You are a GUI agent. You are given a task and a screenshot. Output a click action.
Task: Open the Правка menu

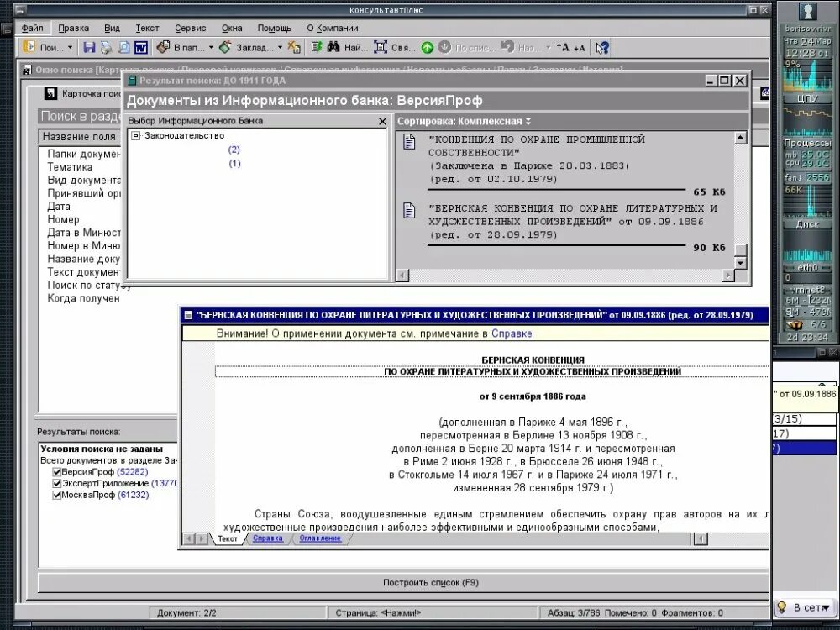click(x=73, y=28)
